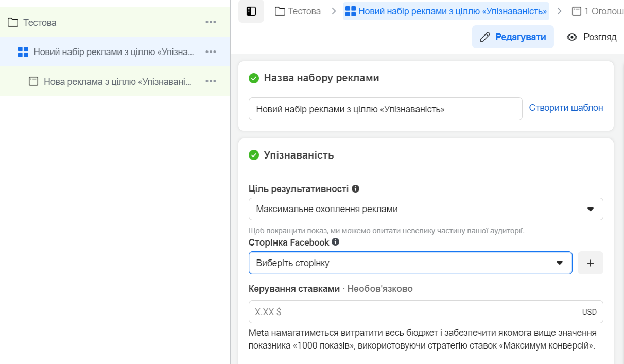Open Виберіть сторінку dropdown

click(410, 263)
